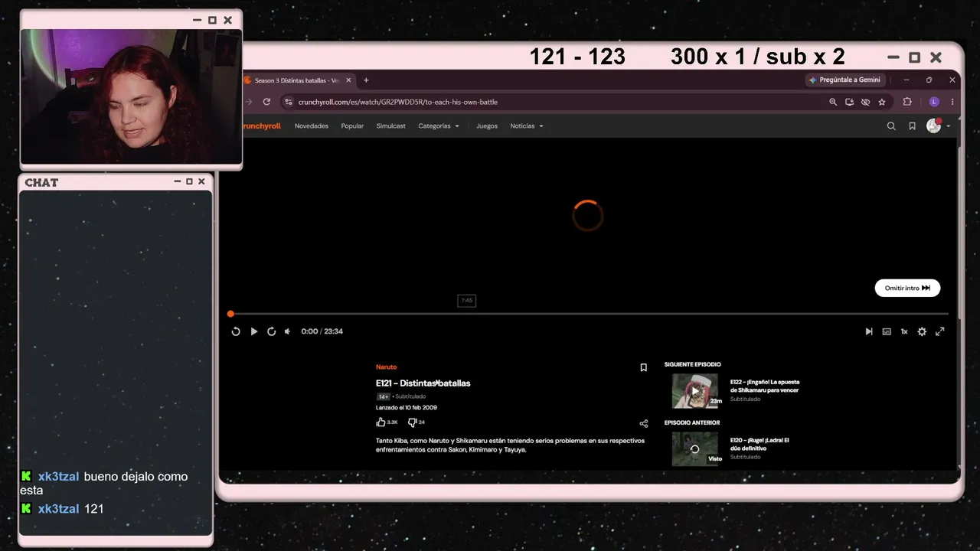Open the Chrome three-dot menu
The width and height of the screenshot is (980, 551).
coord(952,102)
